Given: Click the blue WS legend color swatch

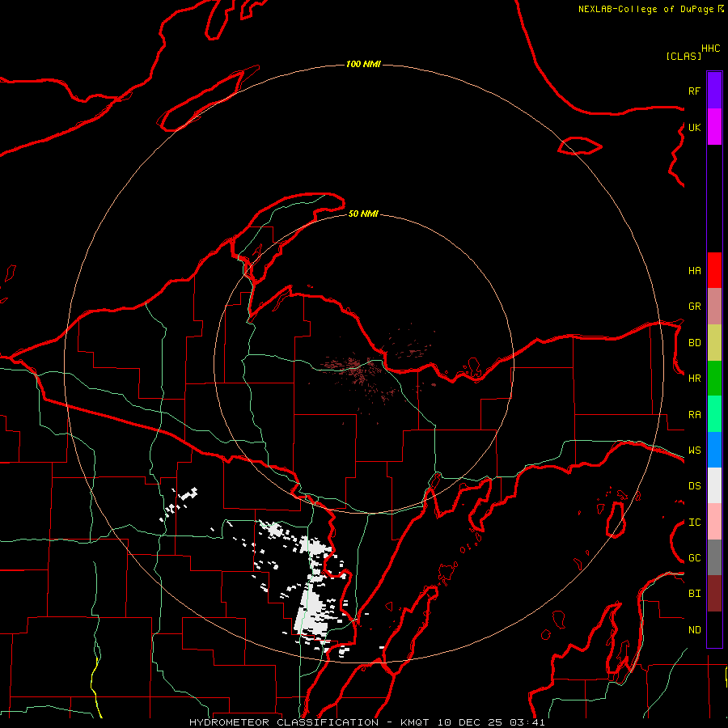Looking at the screenshot, I should tap(714, 450).
